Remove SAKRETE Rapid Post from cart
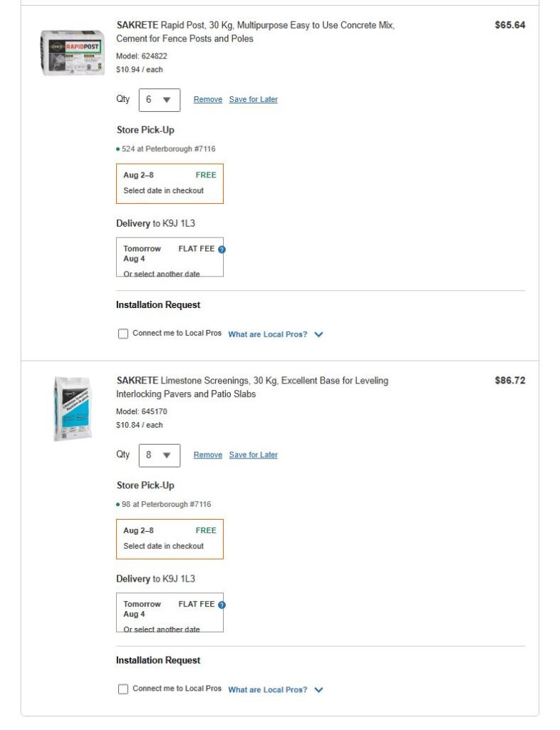 tap(207, 100)
